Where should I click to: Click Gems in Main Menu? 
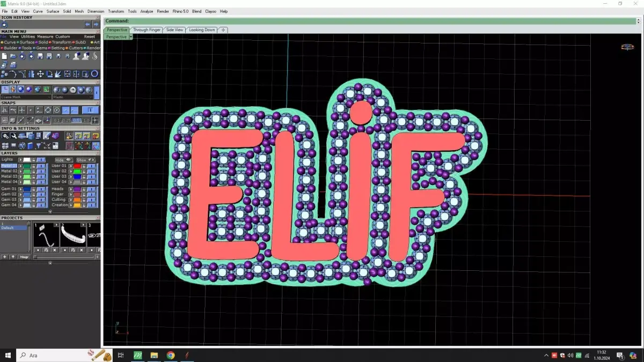(x=41, y=48)
